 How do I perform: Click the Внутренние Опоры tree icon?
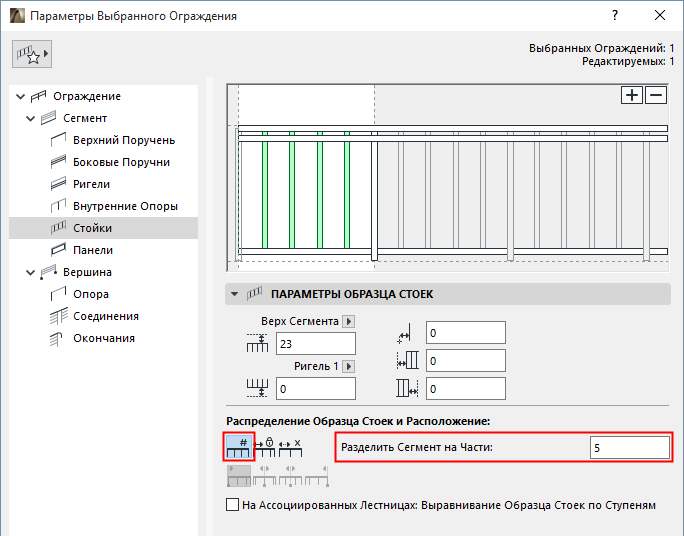(58, 206)
